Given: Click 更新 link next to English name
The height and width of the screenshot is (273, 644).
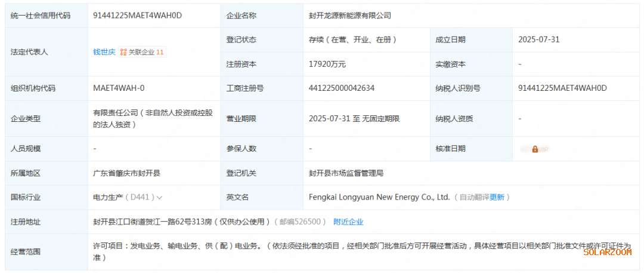Looking at the screenshot, I should [x=497, y=197].
